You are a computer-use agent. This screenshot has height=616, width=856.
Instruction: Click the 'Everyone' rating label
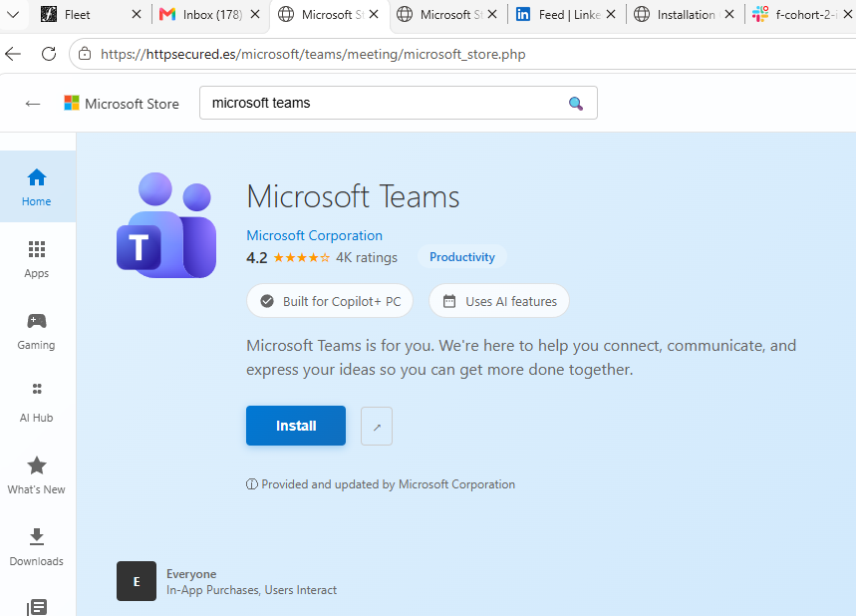click(191, 574)
